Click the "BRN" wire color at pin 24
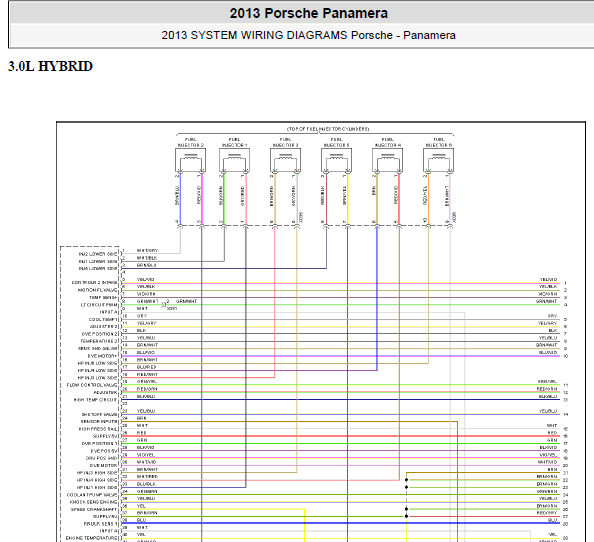594x542 pixels. [142, 418]
